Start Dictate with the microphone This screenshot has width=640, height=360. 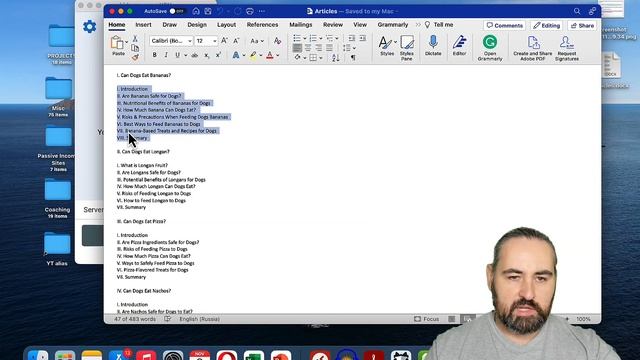(433, 45)
